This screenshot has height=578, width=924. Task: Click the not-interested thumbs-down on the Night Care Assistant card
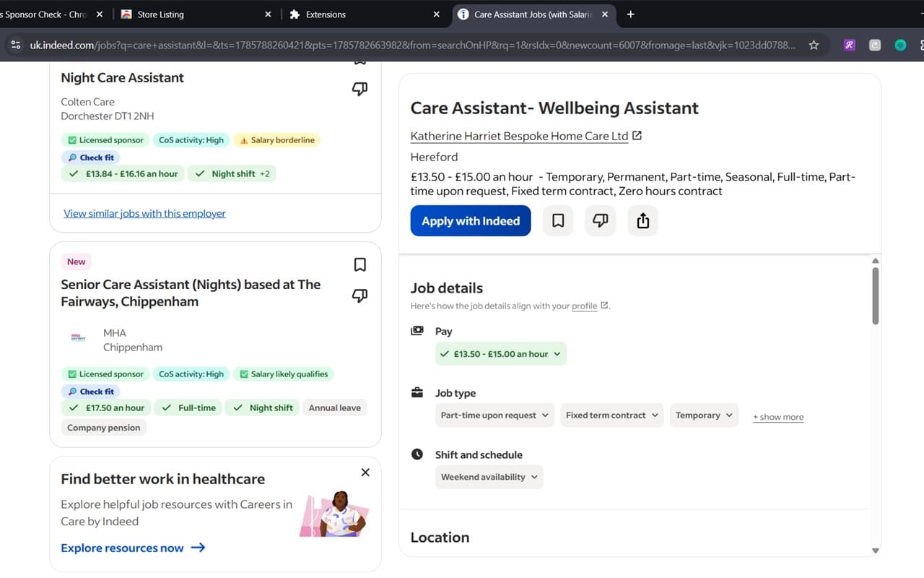point(359,89)
